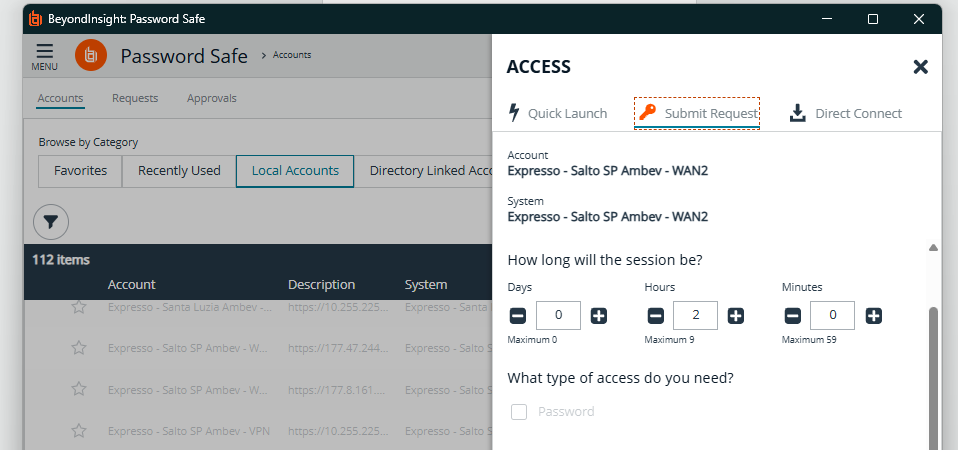Go to the Accounts tab
The width and height of the screenshot is (958, 450).
point(60,98)
